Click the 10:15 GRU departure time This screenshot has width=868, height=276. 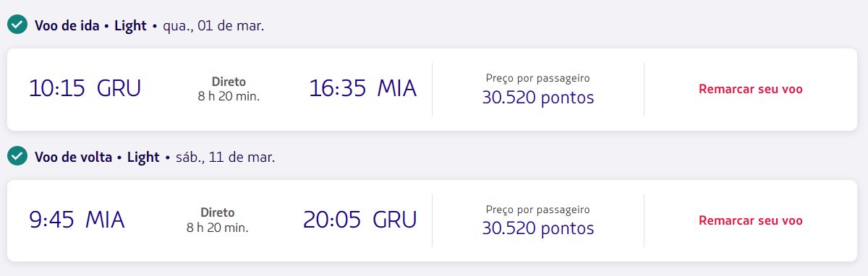(85, 88)
